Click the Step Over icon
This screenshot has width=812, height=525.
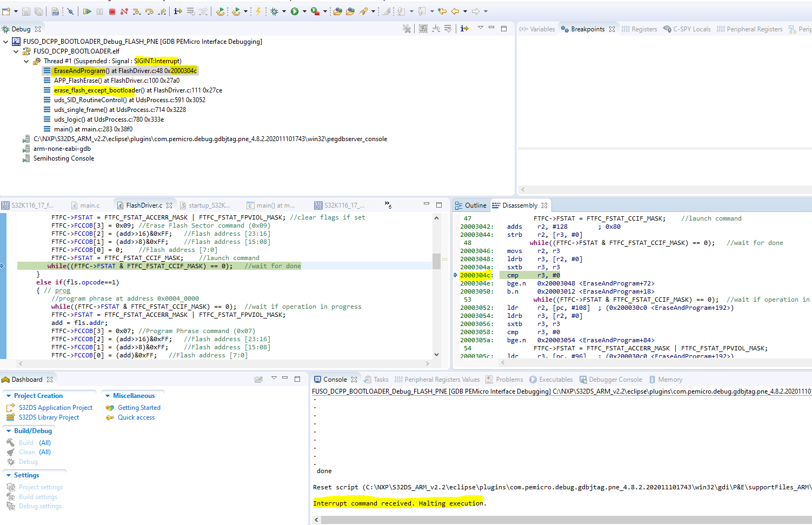(x=149, y=11)
